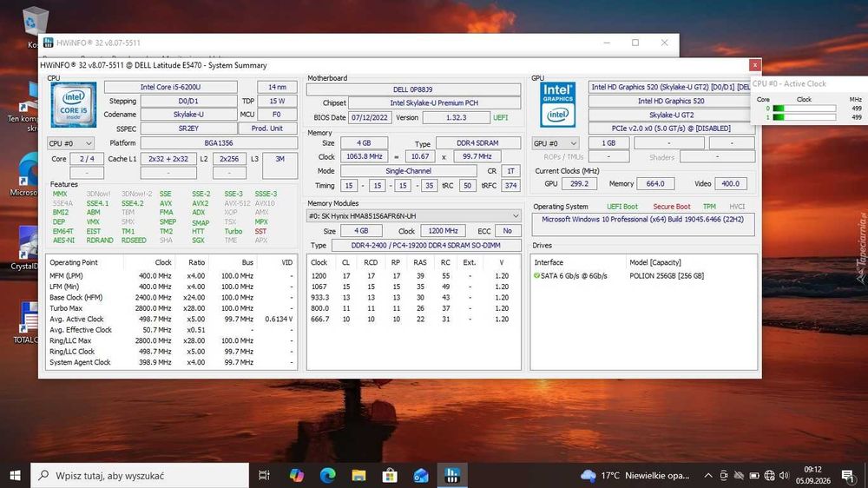
Task: Click the GPU clock 299.2 value
Action: click(579, 183)
